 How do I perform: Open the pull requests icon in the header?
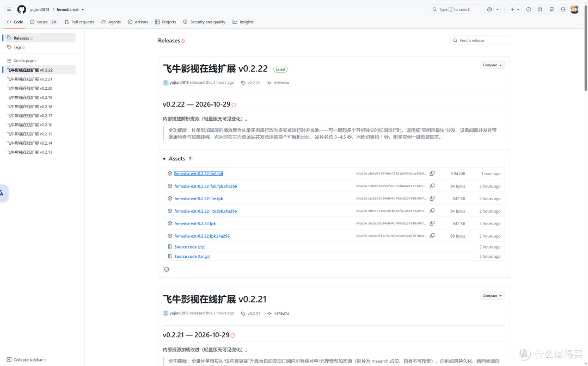coord(540,9)
